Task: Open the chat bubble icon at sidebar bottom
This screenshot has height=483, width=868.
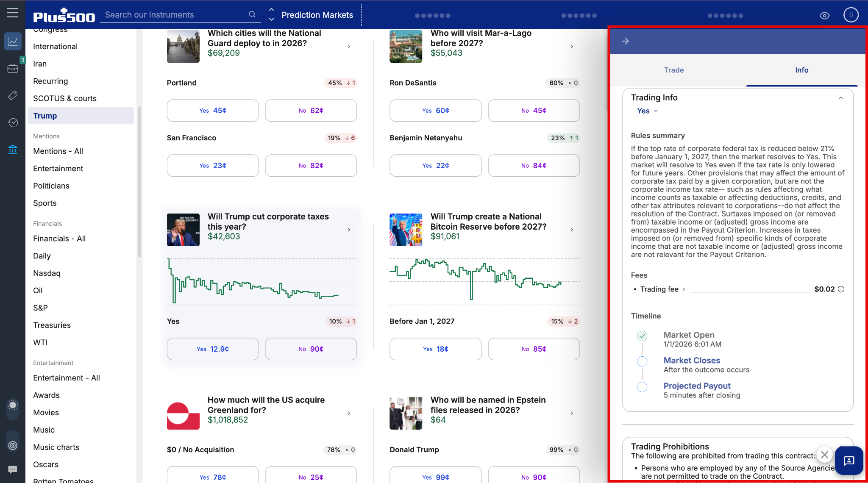Action: pyautogui.click(x=13, y=469)
